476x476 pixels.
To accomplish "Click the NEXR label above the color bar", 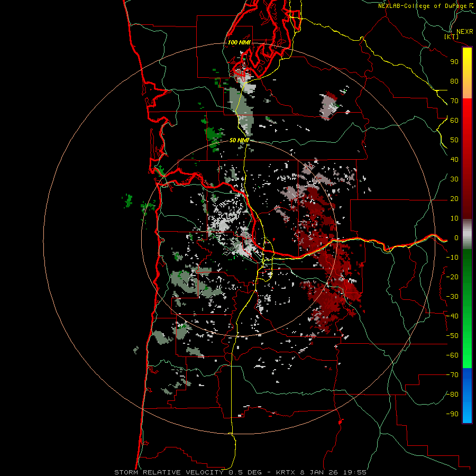I will coord(465,32).
